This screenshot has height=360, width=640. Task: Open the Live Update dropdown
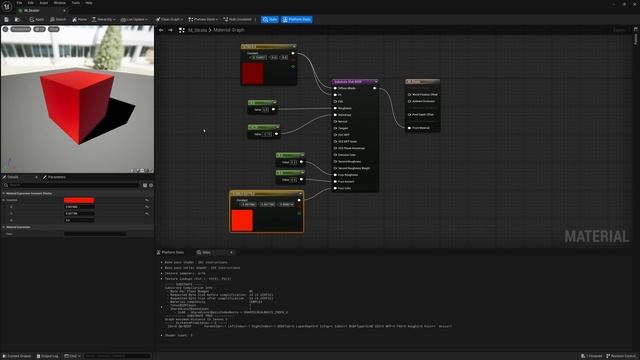[134, 19]
